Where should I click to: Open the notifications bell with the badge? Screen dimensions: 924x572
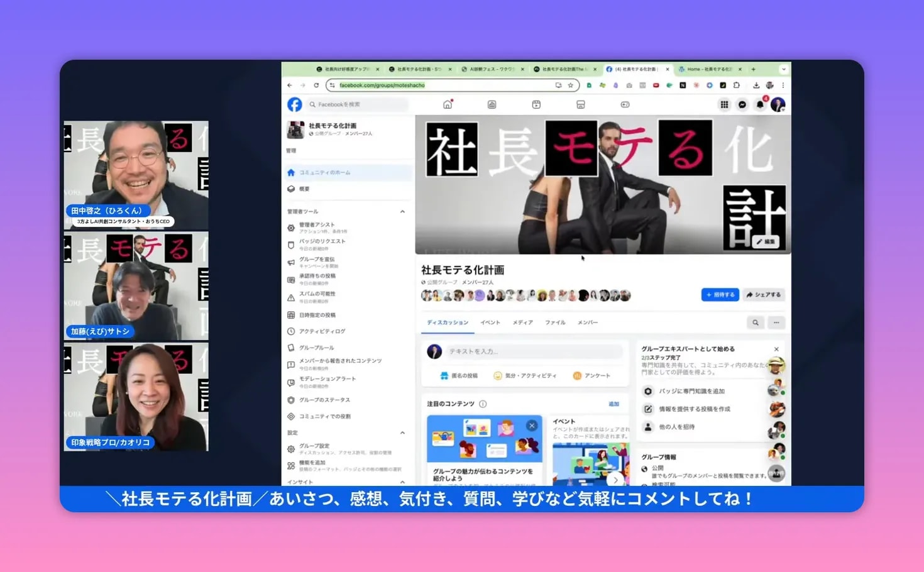coord(761,105)
